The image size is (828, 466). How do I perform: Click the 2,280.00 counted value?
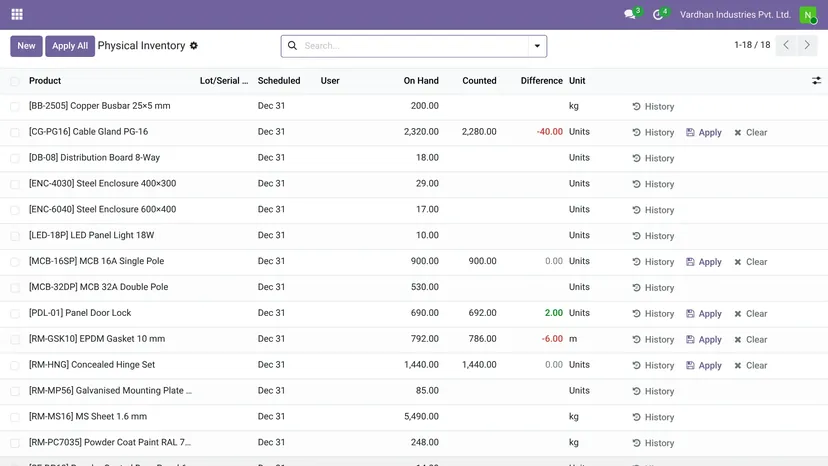[x=479, y=132]
